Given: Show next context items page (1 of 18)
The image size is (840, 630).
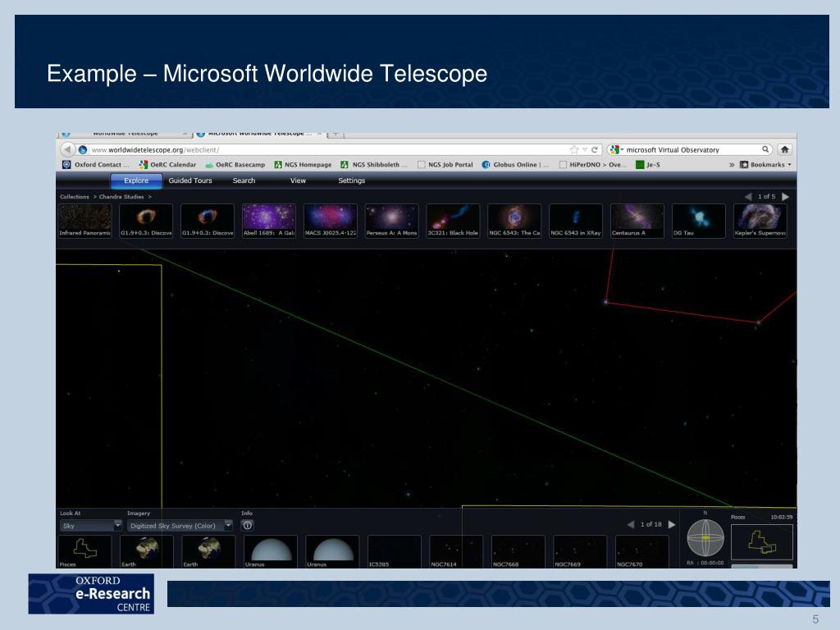Looking at the screenshot, I should pos(672,524).
